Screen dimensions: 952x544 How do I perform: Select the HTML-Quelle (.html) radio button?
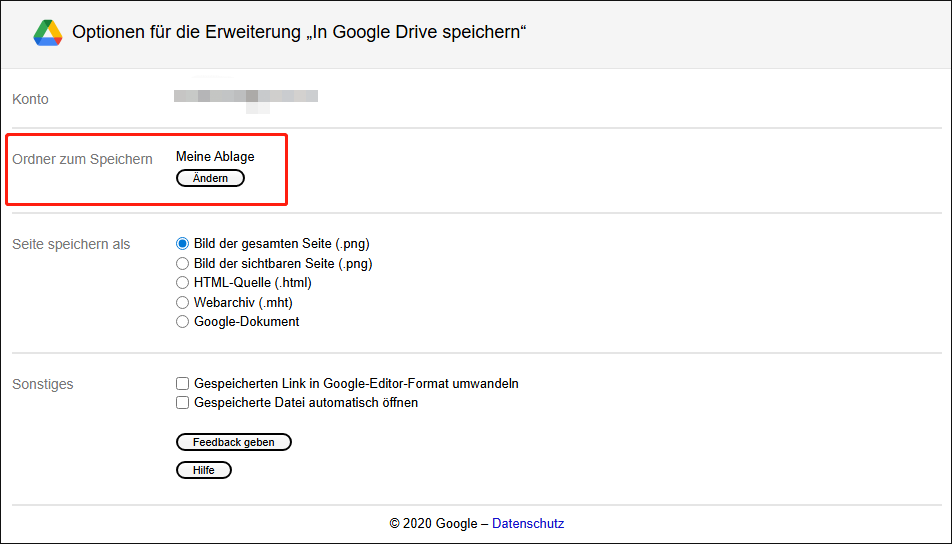point(182,283)
